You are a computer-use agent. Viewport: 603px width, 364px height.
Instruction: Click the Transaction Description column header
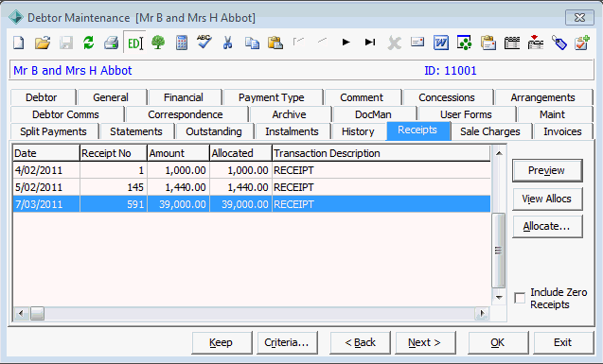(381, 153)
